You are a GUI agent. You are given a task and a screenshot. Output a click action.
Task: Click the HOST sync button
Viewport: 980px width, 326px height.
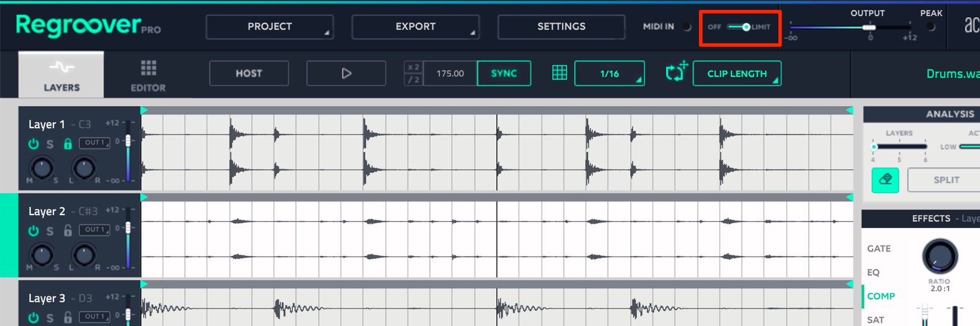[249, 73]
